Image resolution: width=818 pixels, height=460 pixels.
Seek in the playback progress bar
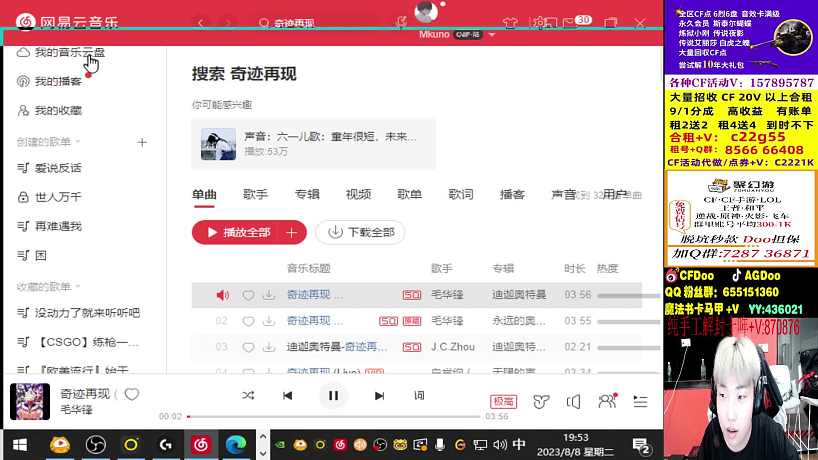334,417
